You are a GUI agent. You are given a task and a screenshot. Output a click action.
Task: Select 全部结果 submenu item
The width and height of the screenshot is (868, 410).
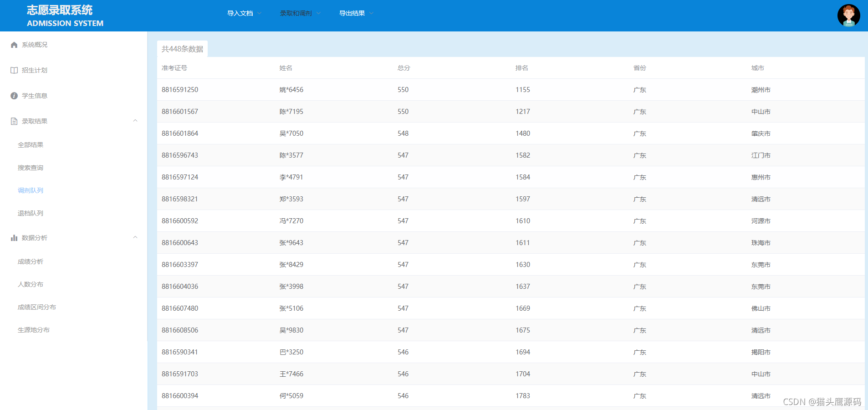(31, 145)
